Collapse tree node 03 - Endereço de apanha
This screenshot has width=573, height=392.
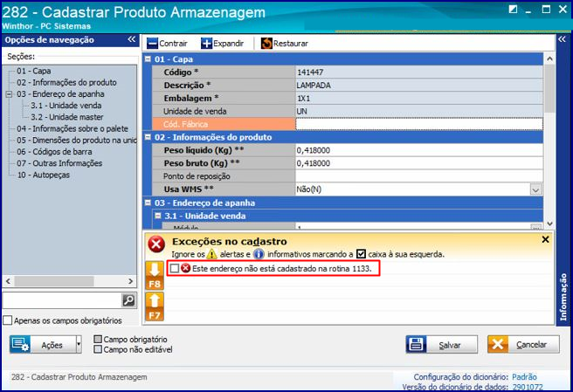pyautogui.click(x=9, y=94)
